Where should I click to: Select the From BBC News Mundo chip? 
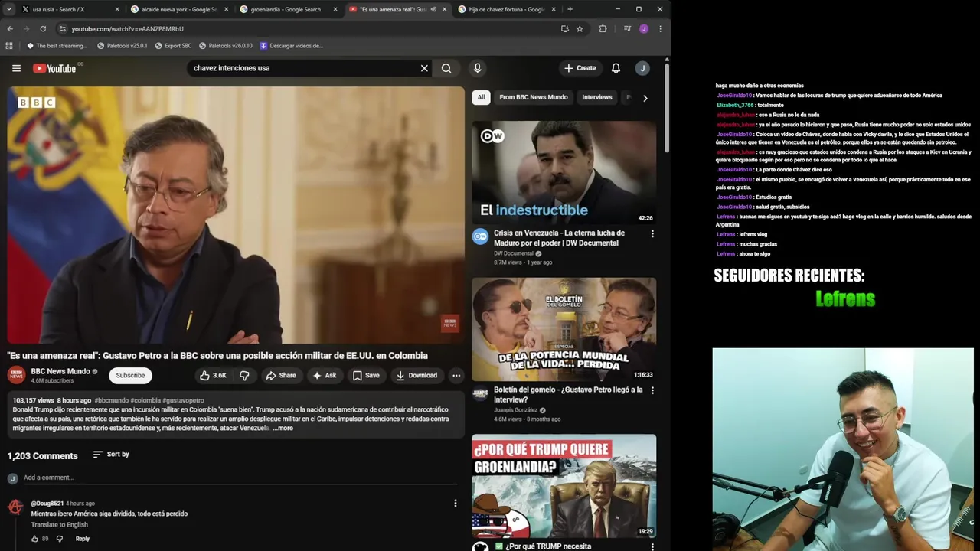[x=534, y=97]
